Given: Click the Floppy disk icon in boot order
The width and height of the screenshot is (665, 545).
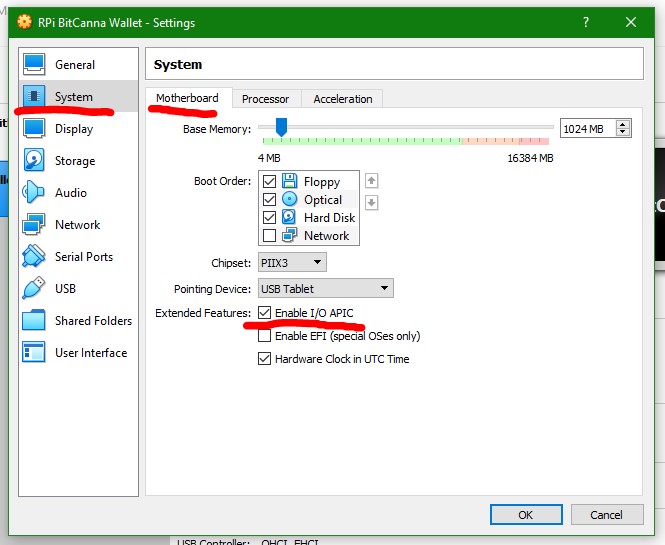Looking at the screenshot, I should tap(289, 181).
